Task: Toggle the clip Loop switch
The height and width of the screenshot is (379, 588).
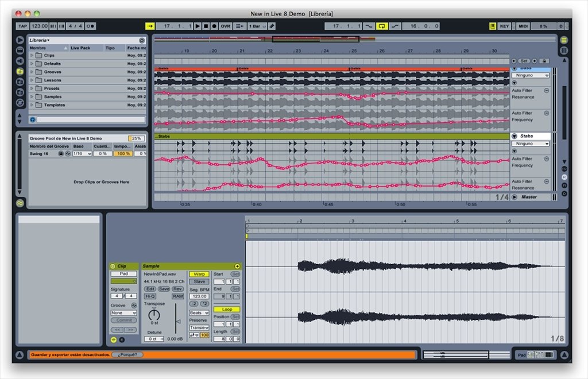Action: point(227,310)
